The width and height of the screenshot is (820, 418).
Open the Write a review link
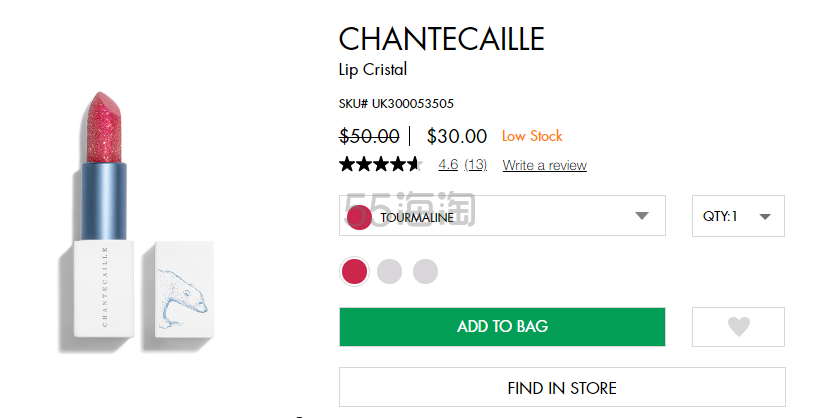tap(544, 165)
